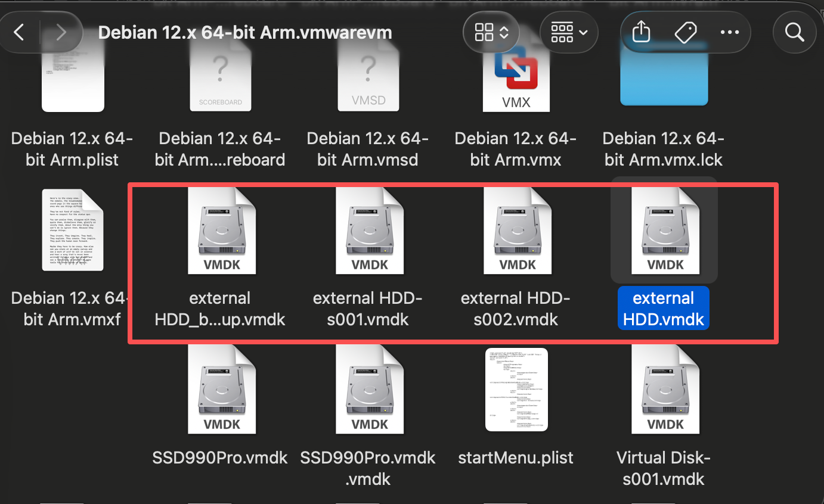Open the more actions ellipsis menu

tap(730, 32)
